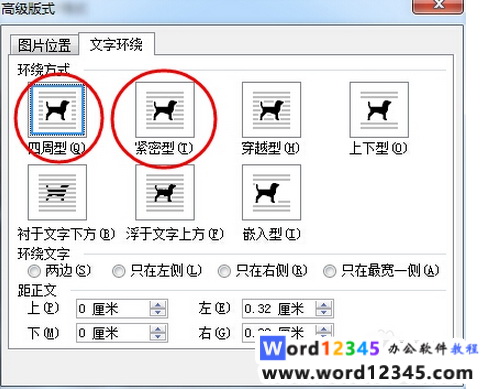Screen dimensions: 483x389
Task: Choose the 紧密型 wrapping style icon
Action: click(x=165, y=110)
